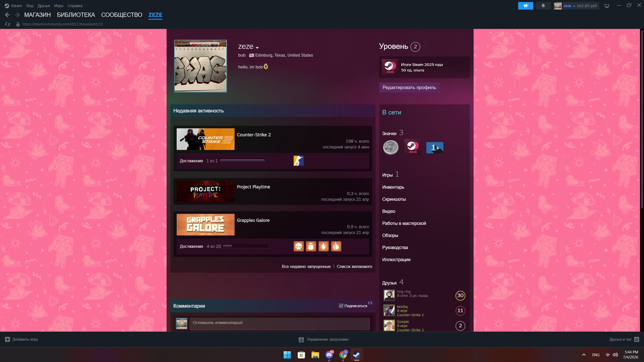This screenshot has width=644, height=362.
Task: Open the announcements megaphone button
Action: pos(525,6)
